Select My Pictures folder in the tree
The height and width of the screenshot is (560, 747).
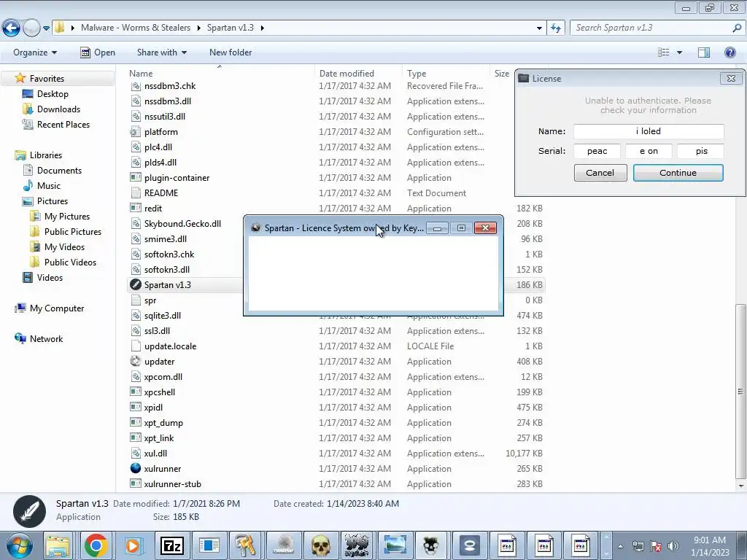pyautogui.click(x=66, y=216)
